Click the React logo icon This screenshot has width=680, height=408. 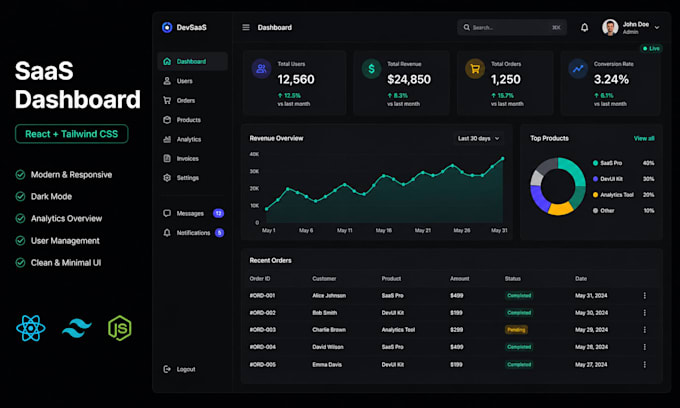pos(31,328)
